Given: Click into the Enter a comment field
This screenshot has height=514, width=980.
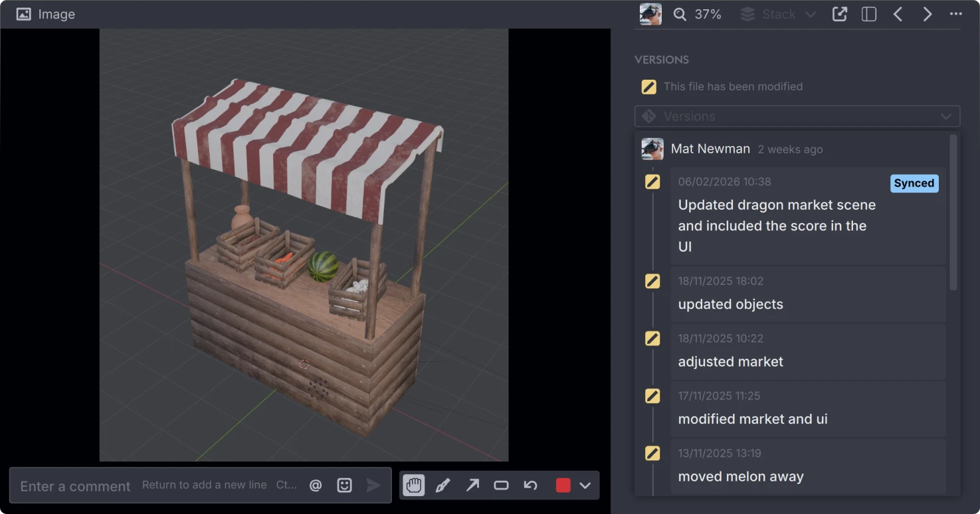Looking at the screenshot, I should [75, 485].
